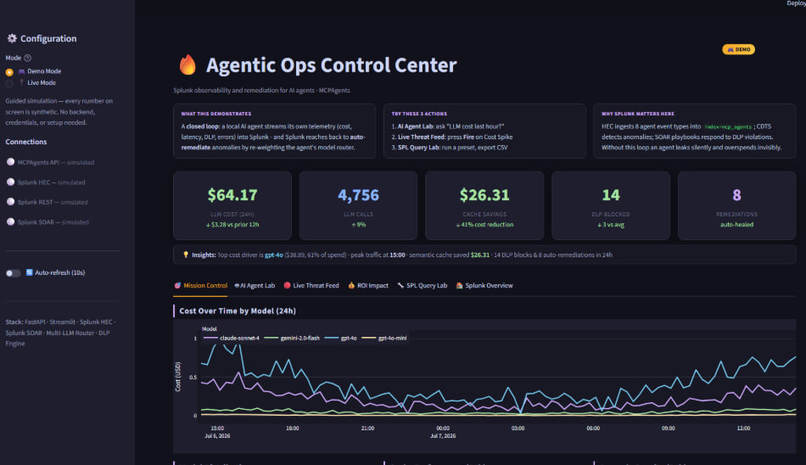Click the Configuration gear icon

tap(12, 38)
